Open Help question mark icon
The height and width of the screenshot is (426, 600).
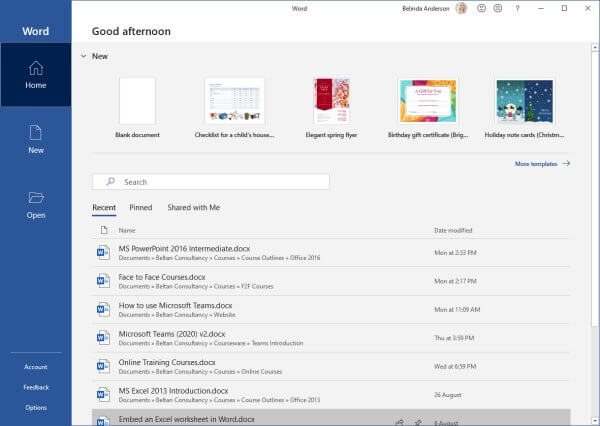click(x=517, y=8)
